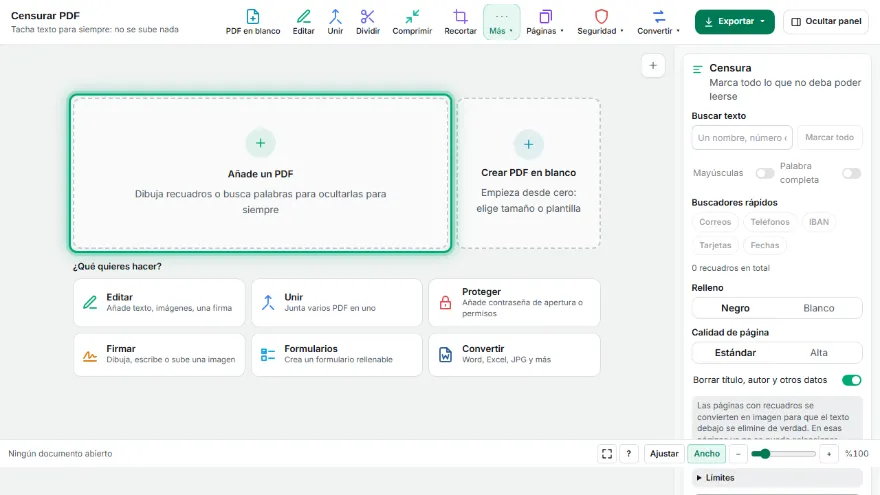This screenshot has height=495, width=880.
Task: Open the Proteger card with lock icon
Action: 515,302
